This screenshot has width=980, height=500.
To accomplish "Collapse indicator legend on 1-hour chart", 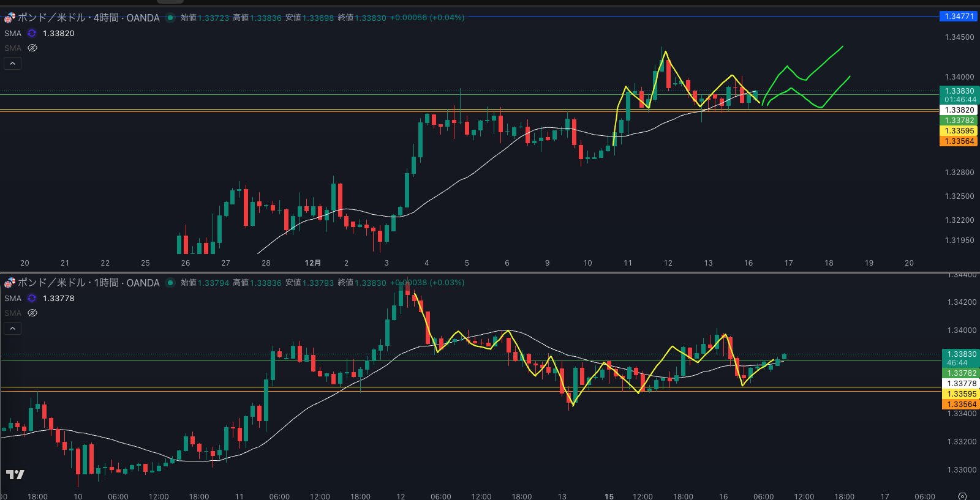I will [x=12, y=328].
